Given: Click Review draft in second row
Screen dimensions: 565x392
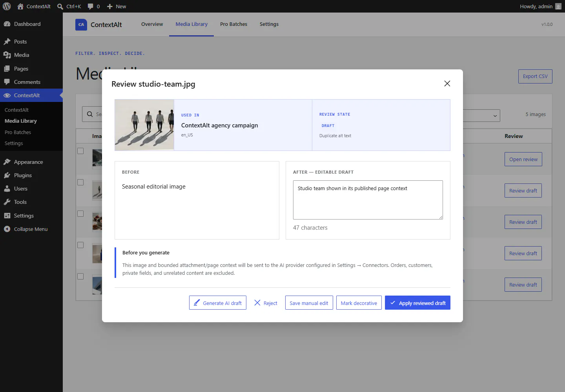Looking at the screenshot, I should 523,191.
